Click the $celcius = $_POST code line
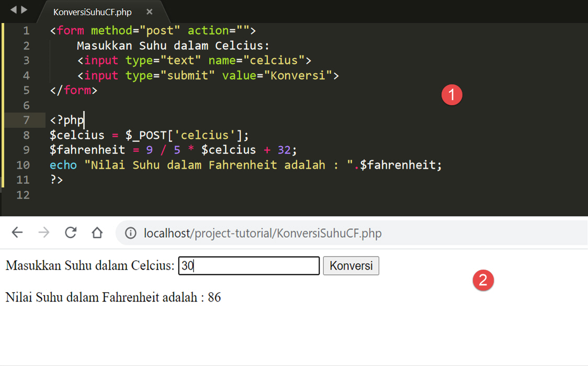 pyautogui.click(x=149, y=135)
